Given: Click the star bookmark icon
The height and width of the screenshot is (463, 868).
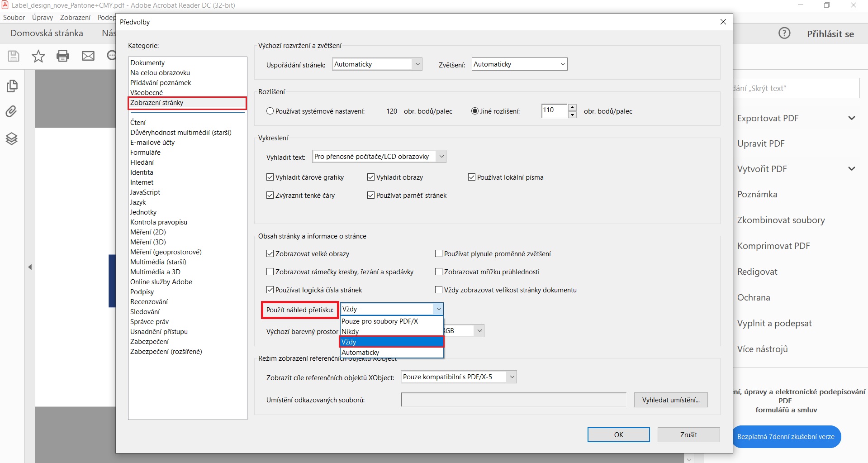Looking at the screenshot, I should coord(38,56).
